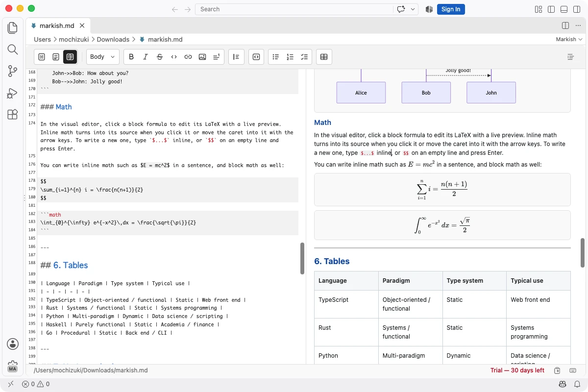The image size is (588, 392).
Task: Insert a hyperlink
Action: [x=188, y=57]
